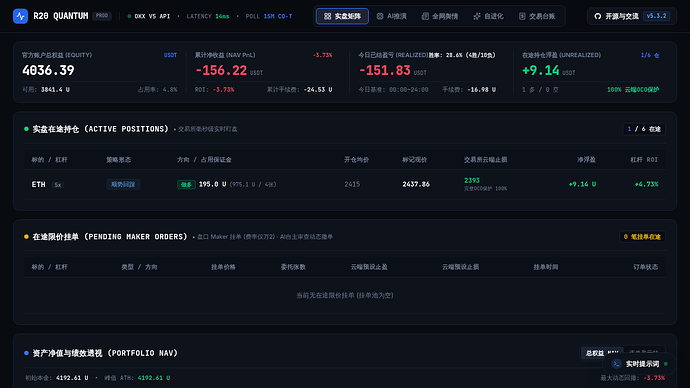The image size is (690, 388).
Task: Expand the ETH 5x position row
Action: coord(345,184)
